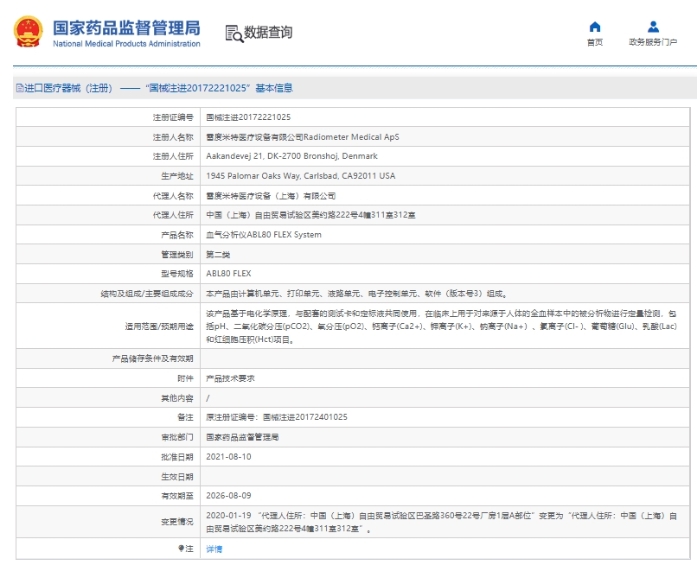Click the 首页 home icon
700x566 pixels.
[x=595, y=27]
